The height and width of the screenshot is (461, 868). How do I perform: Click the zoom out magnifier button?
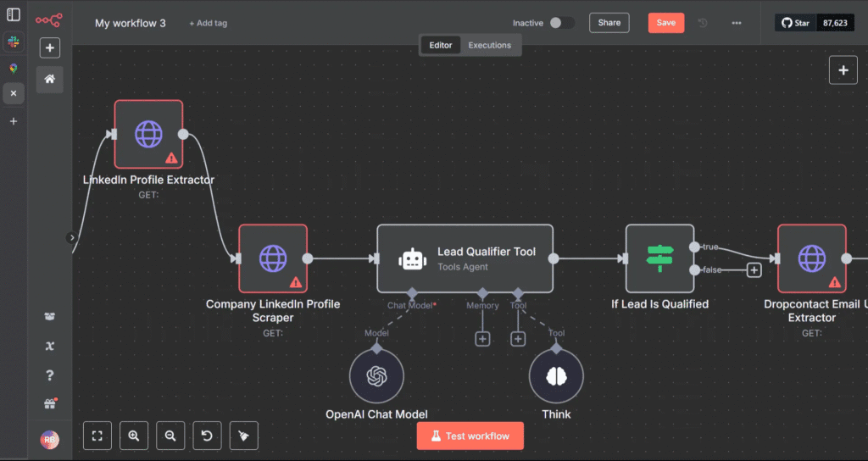pyautogui.click(x=170, y=436)
